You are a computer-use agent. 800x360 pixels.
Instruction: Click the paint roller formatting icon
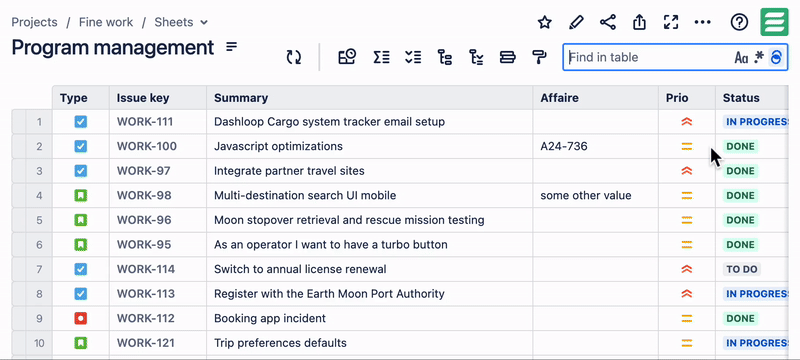(539, 57)
